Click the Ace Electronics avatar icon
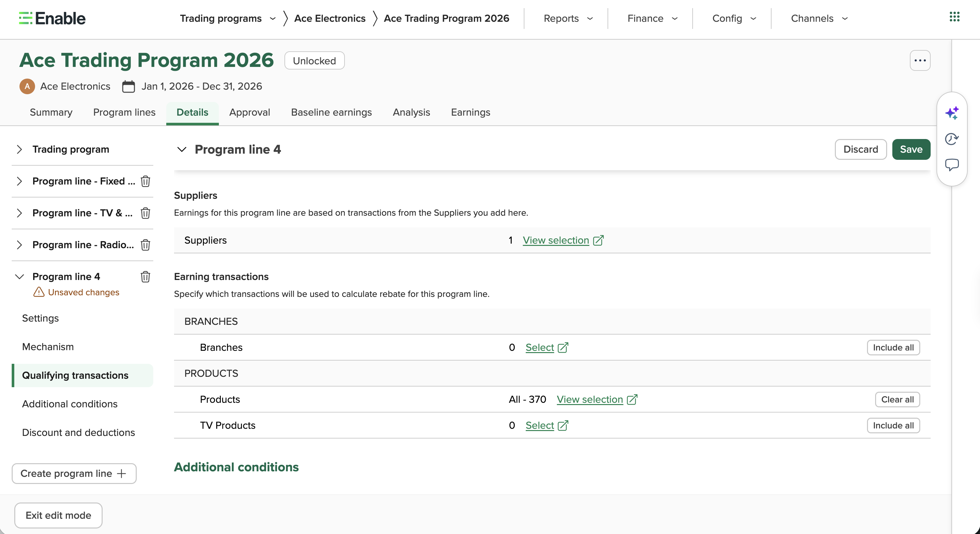 coord(27,86)
